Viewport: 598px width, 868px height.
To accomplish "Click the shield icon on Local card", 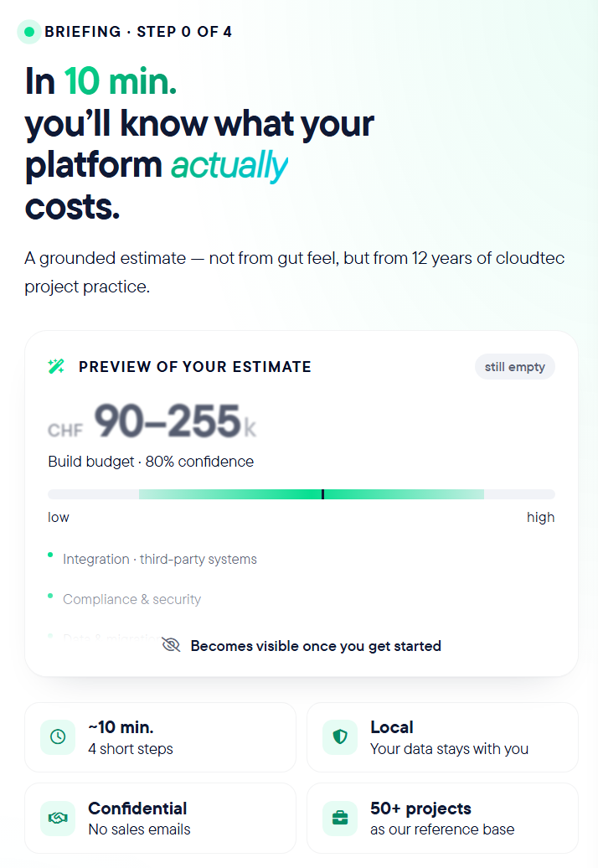I will (x=340, y=736).
